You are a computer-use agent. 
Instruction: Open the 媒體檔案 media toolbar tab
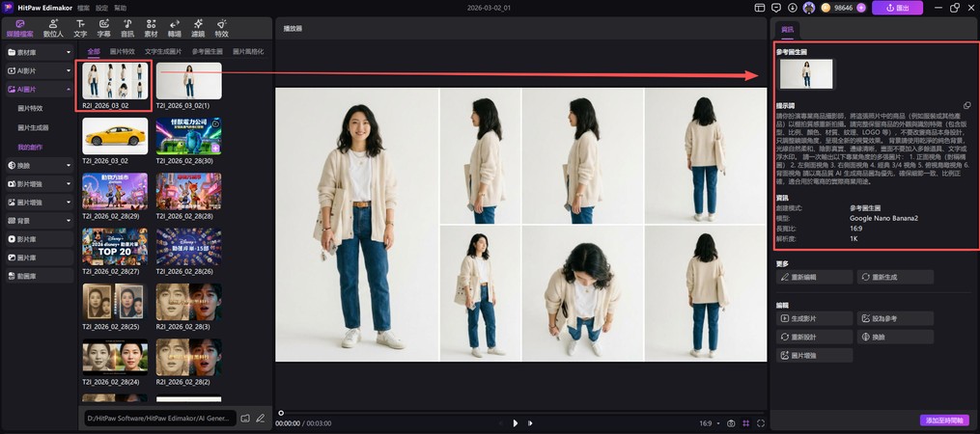tap(20, 28)
